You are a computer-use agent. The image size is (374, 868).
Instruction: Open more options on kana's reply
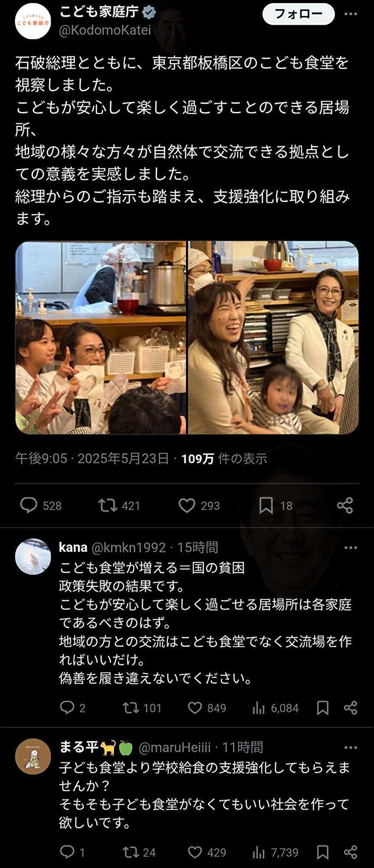tap(351, 548)
